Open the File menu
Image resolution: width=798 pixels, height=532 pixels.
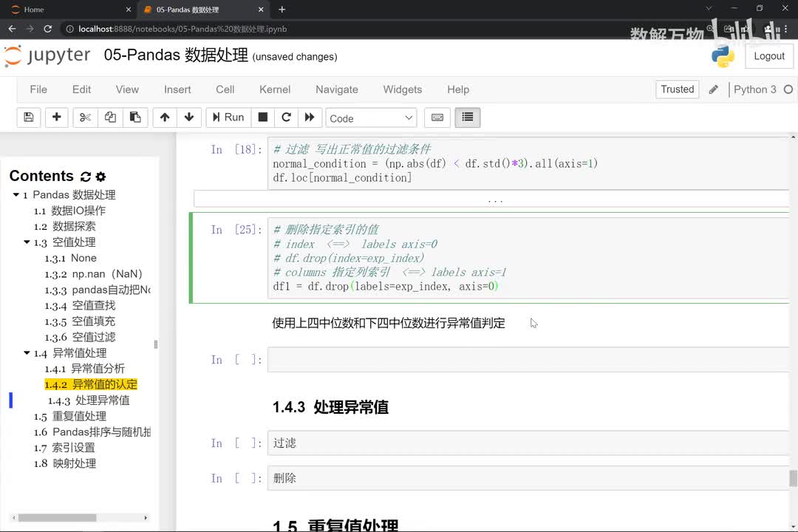click(38, 89)
